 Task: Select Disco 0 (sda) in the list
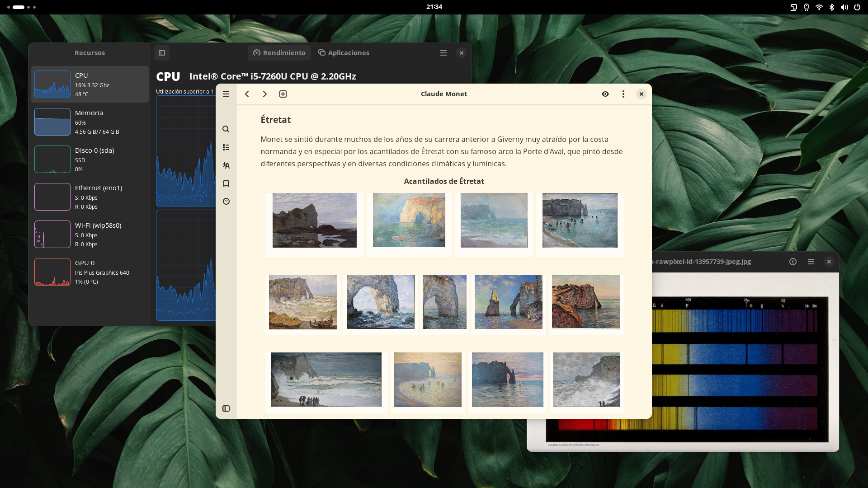pyautogui.click(x=90, y=160)
